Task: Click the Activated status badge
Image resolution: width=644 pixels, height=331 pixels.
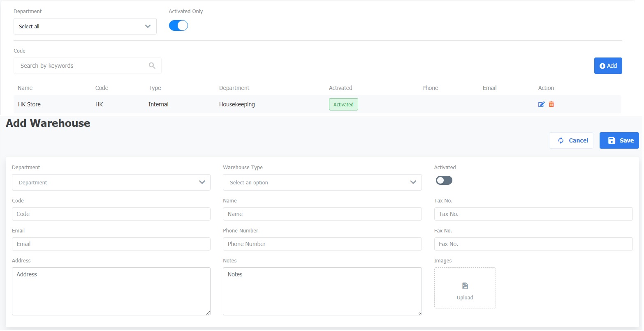Action: (343, 104)
